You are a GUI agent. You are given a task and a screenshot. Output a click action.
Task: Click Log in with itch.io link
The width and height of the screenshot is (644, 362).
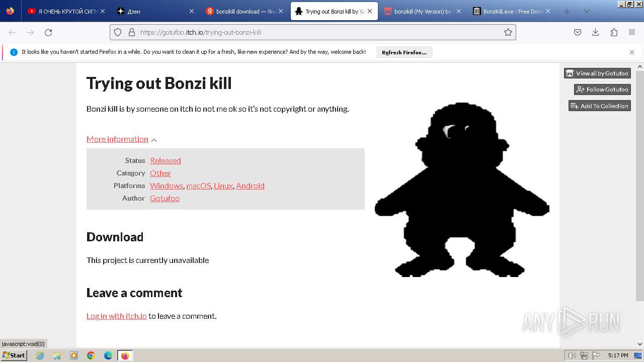(x=117, y=316)
